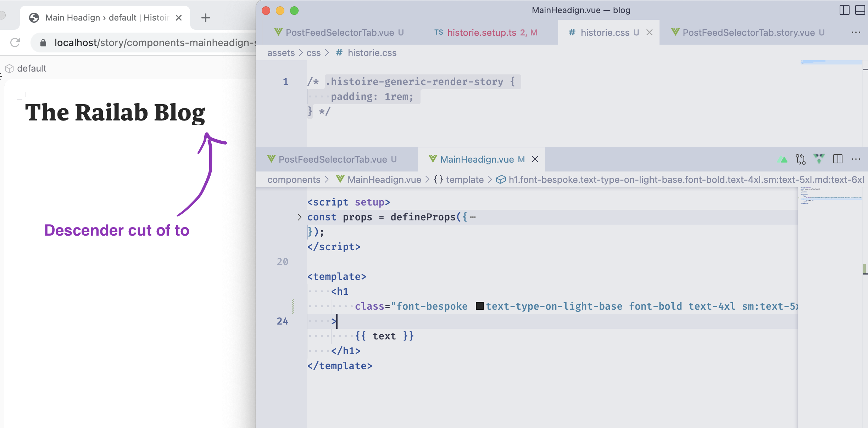Screen dimensions: 868x428
Task: Expand the folded defineProps block
Action: pos(299,217)
